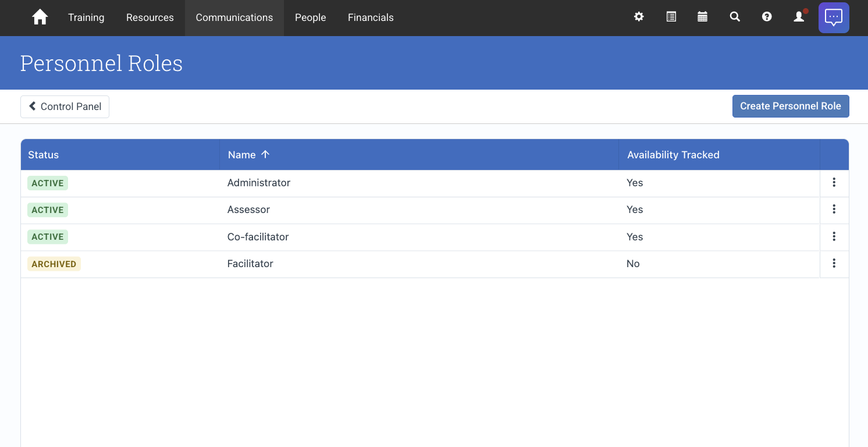Image resolution: width=868 pixels, height=447 pixels.
Task: Click Yes value in Administrator row
Action: [x=635, y=183]
